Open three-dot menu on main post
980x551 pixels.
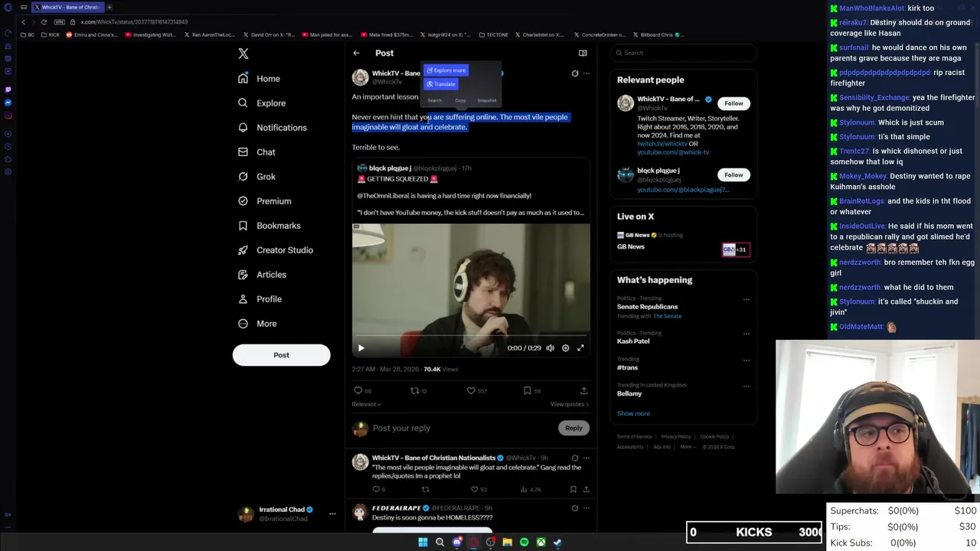click(x=586, y=73)
